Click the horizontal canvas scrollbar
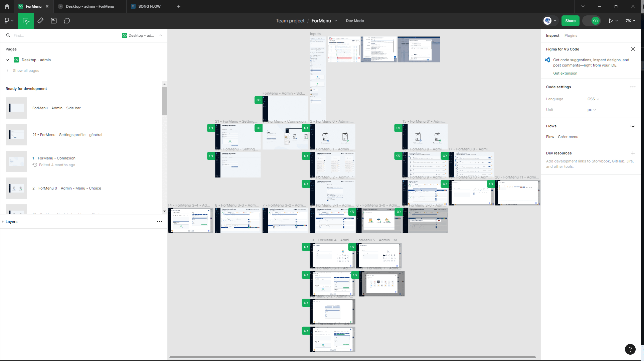Image resolution: width=644 pixels, height=361 pixels. point(352,357)
